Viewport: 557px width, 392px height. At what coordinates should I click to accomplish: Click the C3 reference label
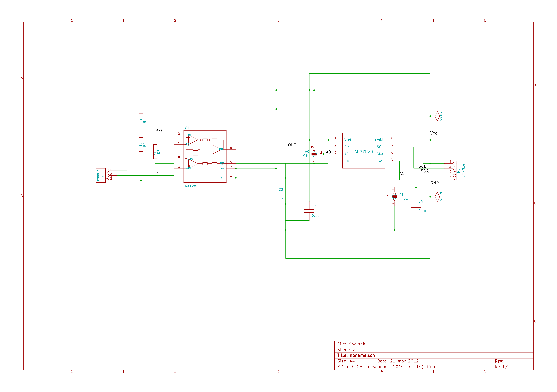(314, 206)
